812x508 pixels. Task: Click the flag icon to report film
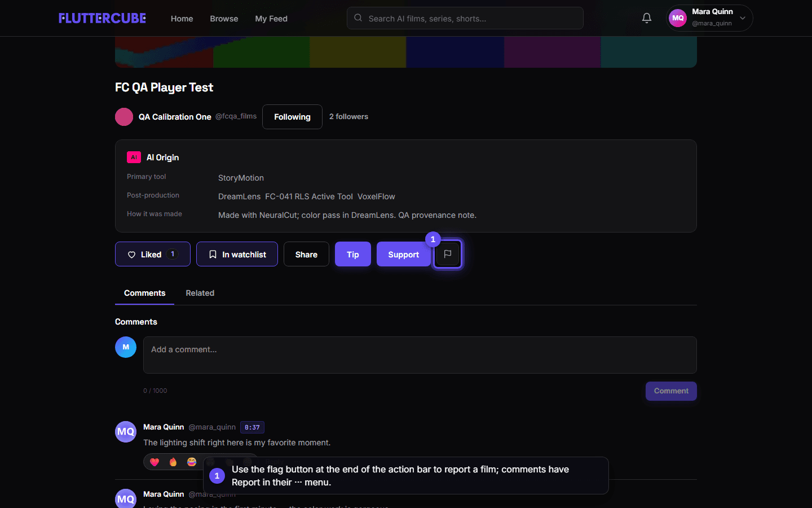(x=448, y=254)
